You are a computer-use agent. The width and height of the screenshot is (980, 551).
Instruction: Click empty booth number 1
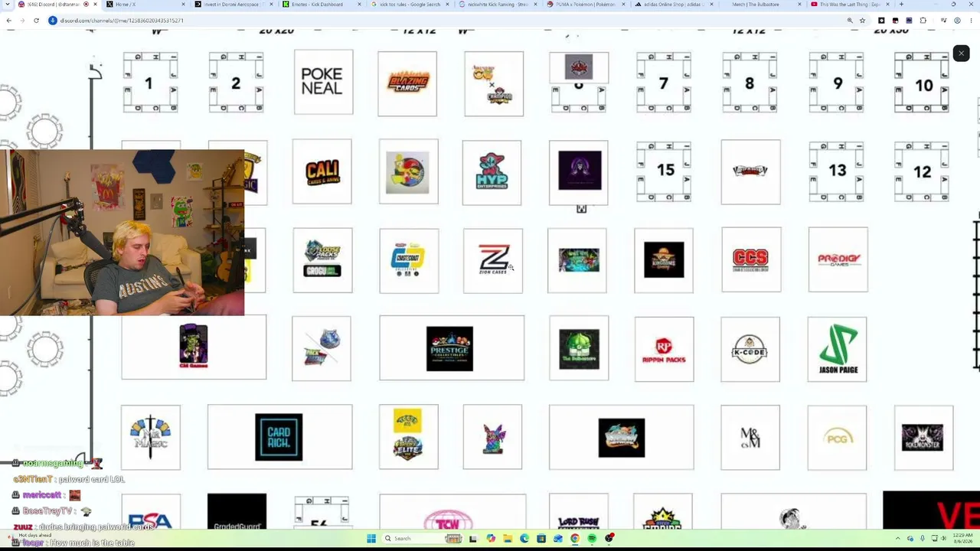(x=150, y=83)
